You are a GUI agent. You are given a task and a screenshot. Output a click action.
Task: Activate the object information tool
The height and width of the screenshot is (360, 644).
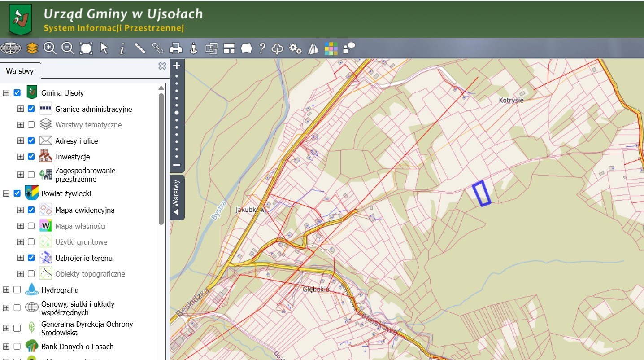(122, 48)
